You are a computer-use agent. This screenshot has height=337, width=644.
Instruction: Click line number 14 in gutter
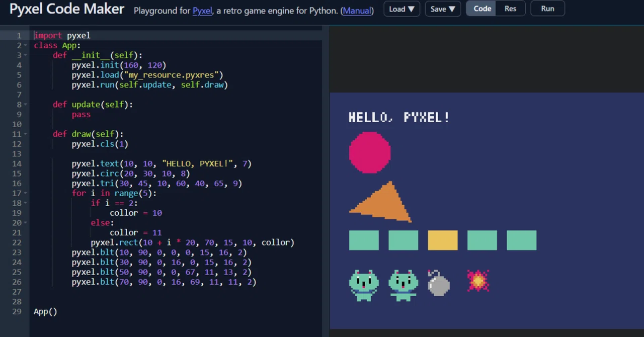click(18, 163)
